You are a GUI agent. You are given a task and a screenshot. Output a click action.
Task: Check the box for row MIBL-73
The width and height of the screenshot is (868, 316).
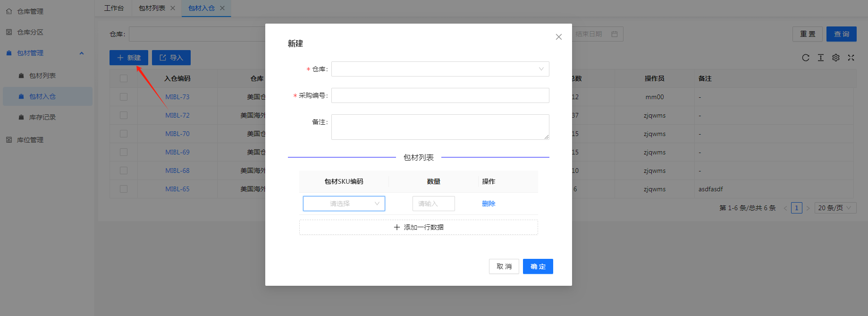pos(124,97)
